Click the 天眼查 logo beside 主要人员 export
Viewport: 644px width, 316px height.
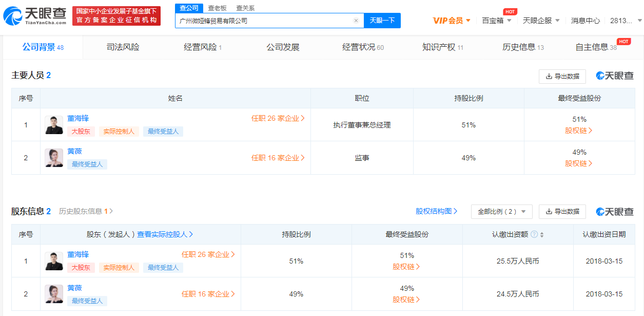[615, 76]
